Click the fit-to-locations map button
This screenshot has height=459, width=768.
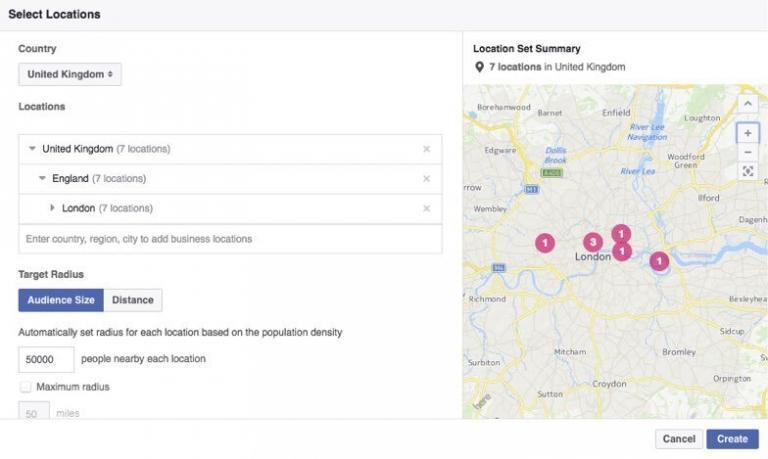pyautogui.click(x=747, y=171)
